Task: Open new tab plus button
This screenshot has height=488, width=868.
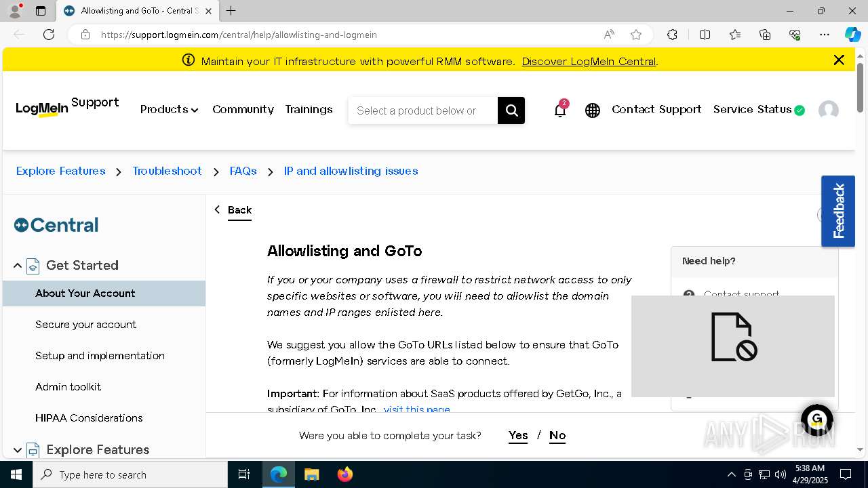Action: (x=231, y=11)
